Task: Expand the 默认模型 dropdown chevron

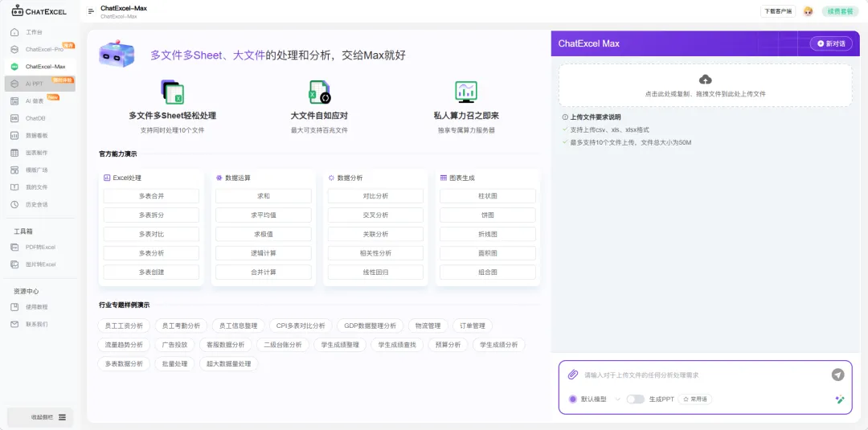Action: (617, 399)
